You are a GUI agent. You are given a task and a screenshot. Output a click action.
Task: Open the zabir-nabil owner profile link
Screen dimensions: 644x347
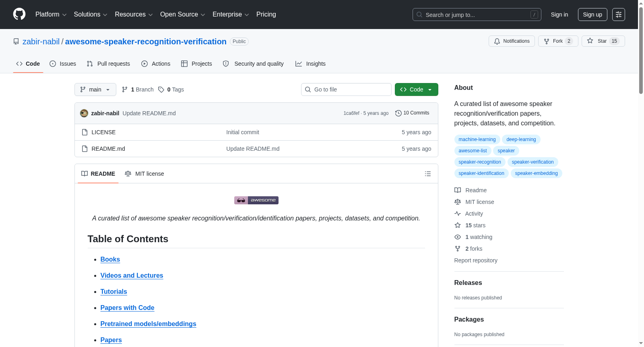click(x=41, y=42)
